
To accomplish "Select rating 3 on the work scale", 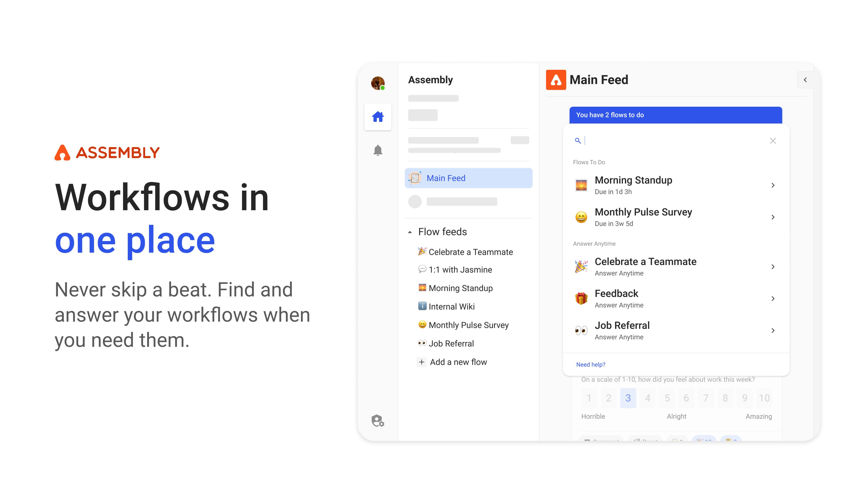I will click(628, 398).
